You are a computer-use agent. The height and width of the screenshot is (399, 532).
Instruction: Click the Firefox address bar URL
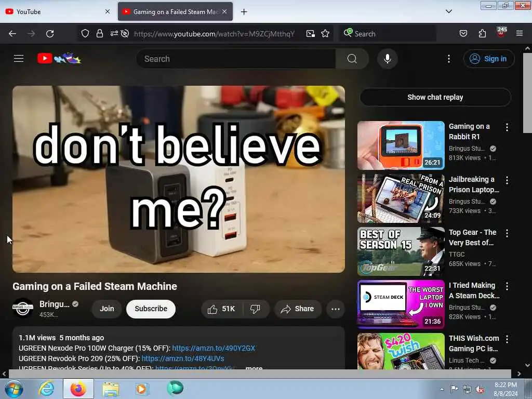[x=215, y=34]
